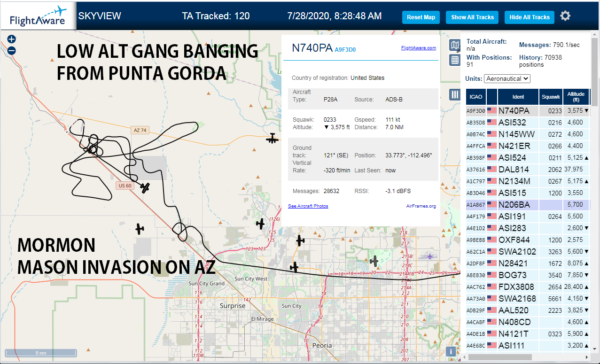Toggle the grid view icon
The image size is (600, 364).
[x=454, y=60]
